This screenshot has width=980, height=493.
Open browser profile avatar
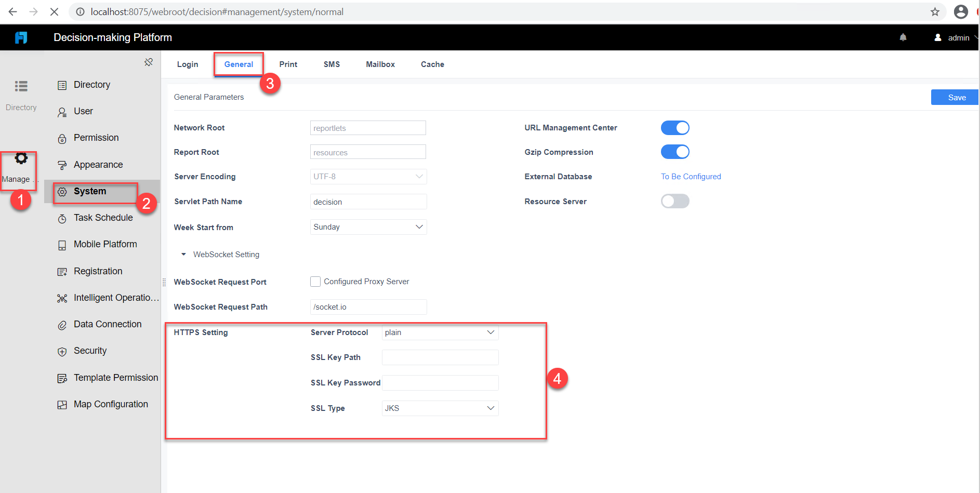961,11
